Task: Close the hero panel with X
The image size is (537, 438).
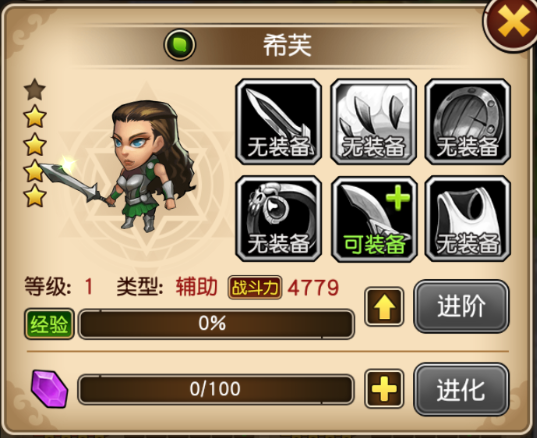Action: (x=512, y=23)
